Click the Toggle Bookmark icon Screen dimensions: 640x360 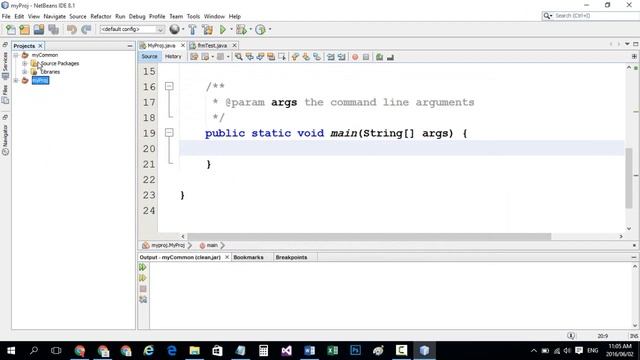(317, 57)
